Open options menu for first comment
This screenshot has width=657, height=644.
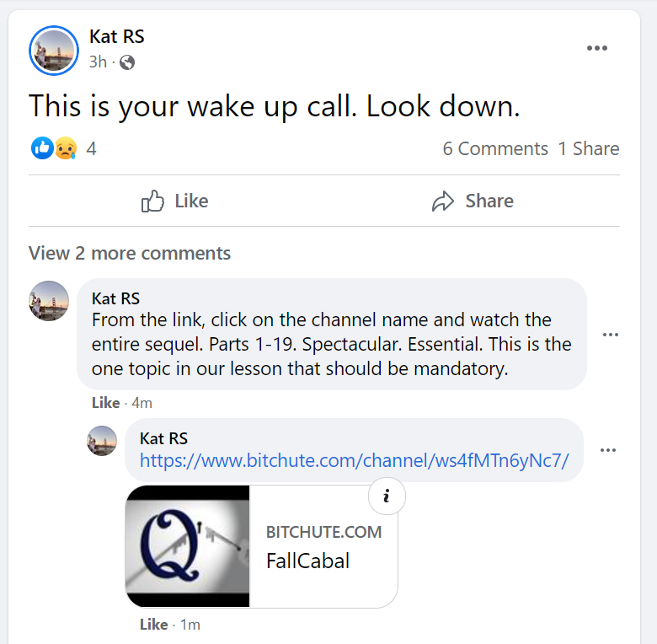click(611, 335)
